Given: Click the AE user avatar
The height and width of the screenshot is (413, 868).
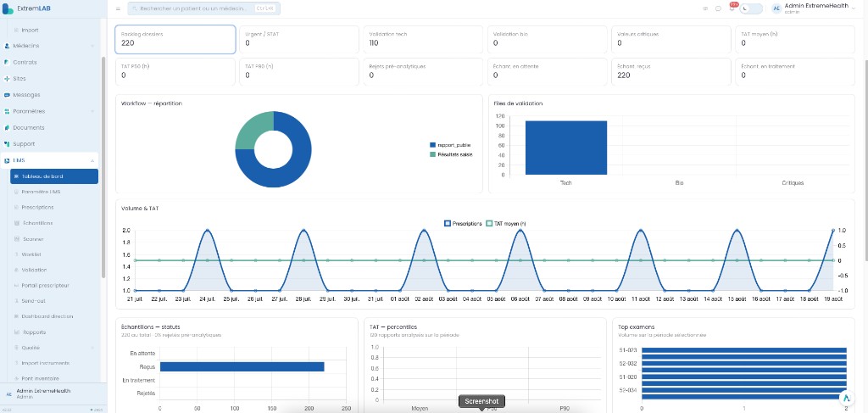Looking at the screenshot, I should pos(776,8).
